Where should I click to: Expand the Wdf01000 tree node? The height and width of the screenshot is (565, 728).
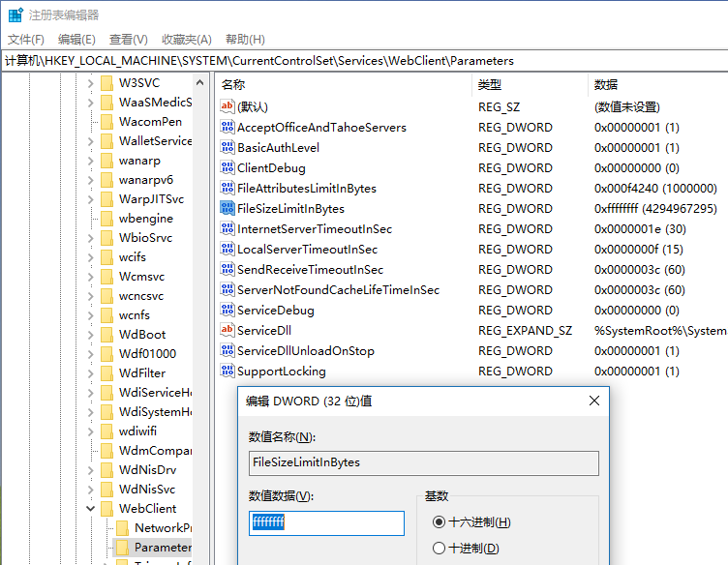[x=91, y=354]
